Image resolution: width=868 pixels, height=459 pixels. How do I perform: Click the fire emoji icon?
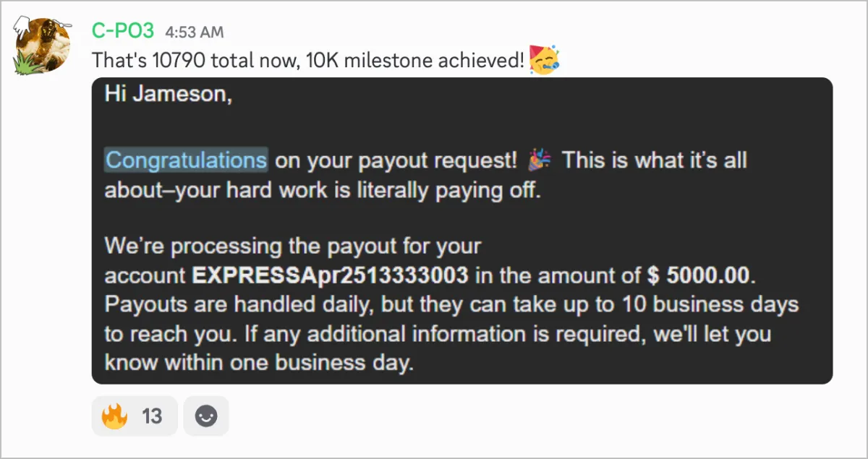[x=115, y=416]
